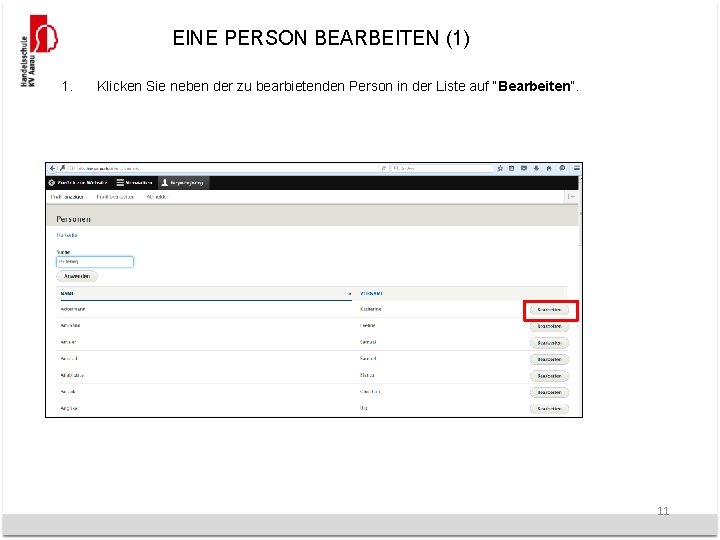Sort by the Vorname column header
720x540 pixels.
pyautogui.click(x=371, y=293)
